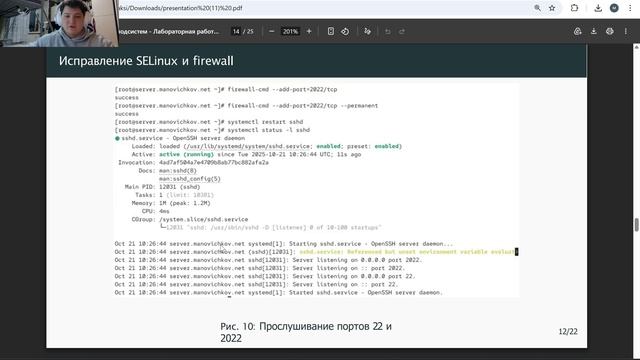
Task: Bookmark this page with the star icon
Action: pos(552,8)
